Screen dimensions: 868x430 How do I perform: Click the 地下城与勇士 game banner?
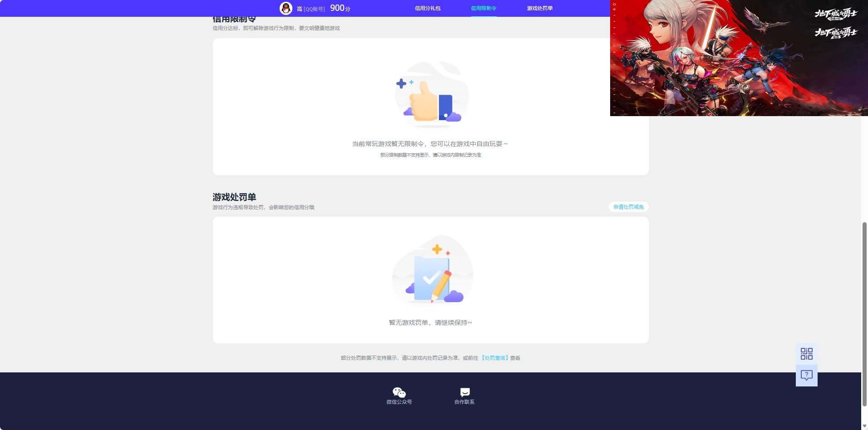tap(739, 58)
